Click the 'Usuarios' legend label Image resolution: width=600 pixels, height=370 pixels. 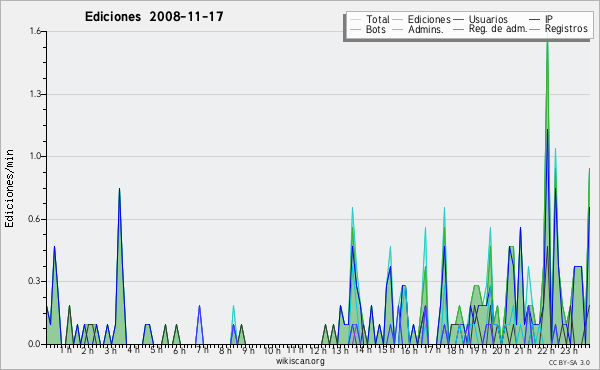point(488,19)
